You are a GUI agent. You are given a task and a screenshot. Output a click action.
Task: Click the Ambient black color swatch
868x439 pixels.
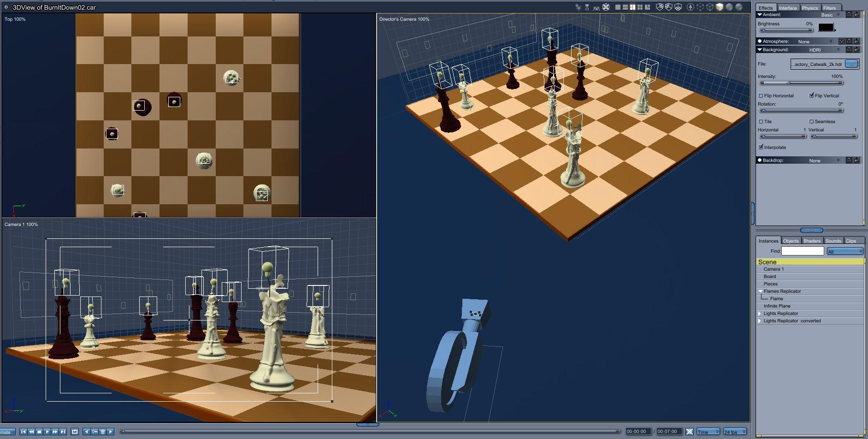[826, 28]
